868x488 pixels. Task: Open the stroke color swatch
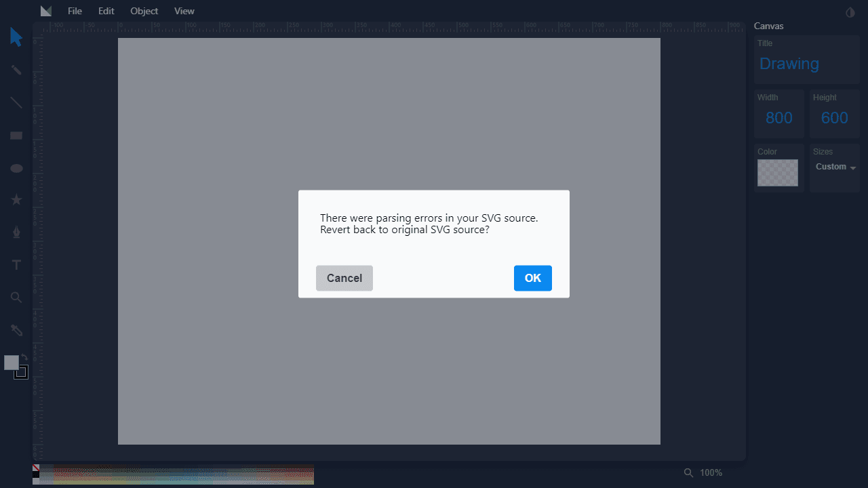point(21,372)
